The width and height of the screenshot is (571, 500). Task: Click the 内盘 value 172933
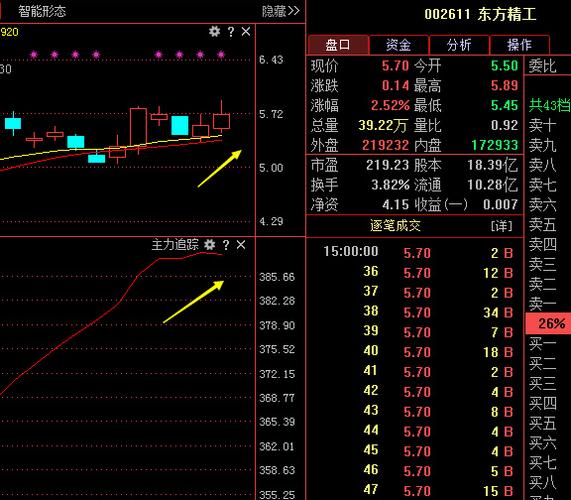coord(495,145)
